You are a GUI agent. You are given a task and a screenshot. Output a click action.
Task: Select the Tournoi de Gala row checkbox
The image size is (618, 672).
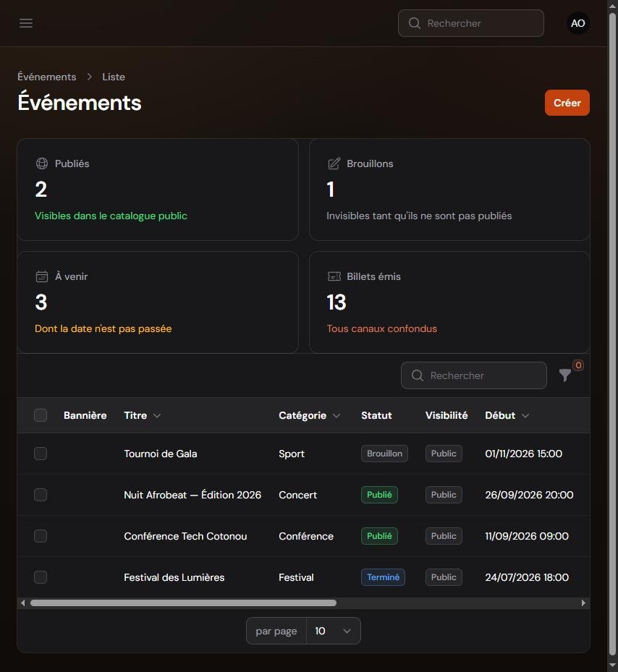(x=41, y=454)
